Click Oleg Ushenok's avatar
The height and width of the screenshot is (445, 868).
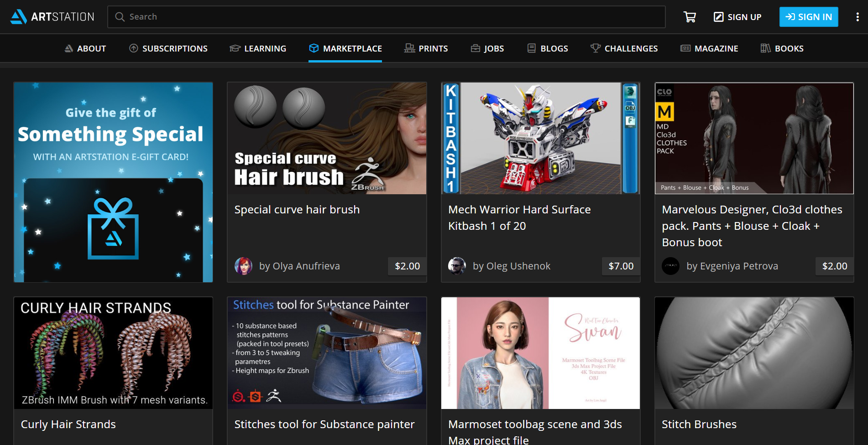457,266
